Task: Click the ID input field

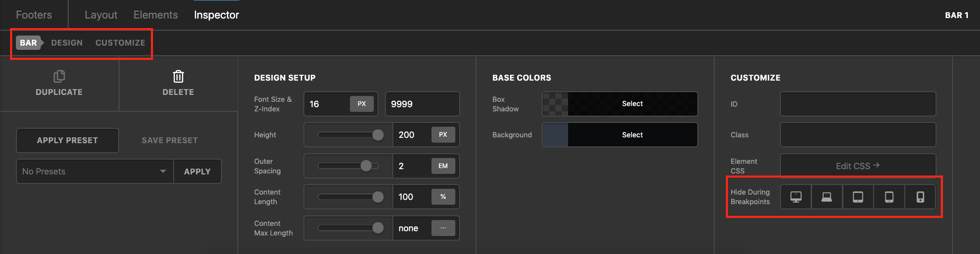Action: pyautogui.click(x=858, y=104)
